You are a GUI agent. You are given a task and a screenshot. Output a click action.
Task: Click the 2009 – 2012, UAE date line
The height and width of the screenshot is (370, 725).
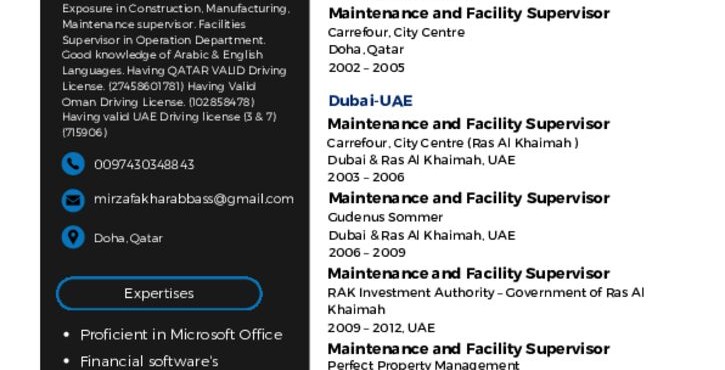click(381, 328)
